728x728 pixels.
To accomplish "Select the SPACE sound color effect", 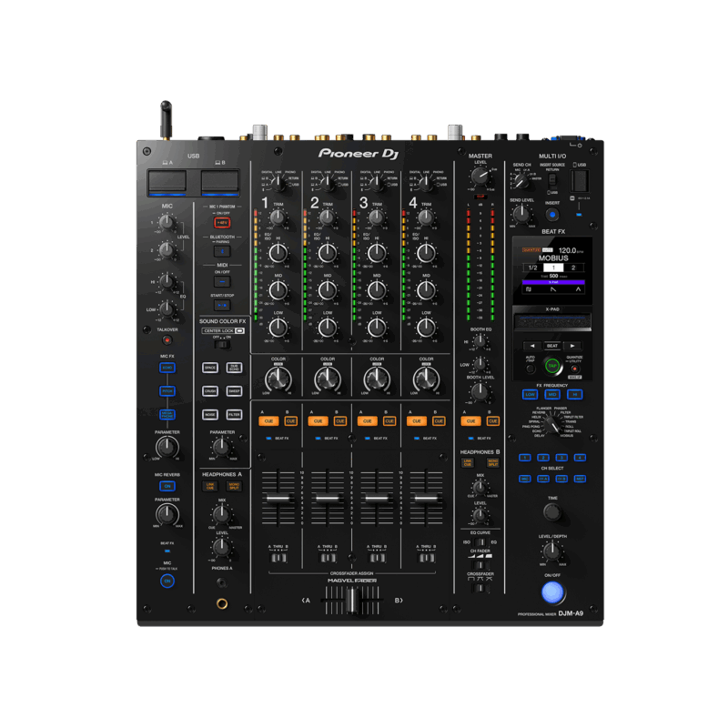I will tap(210, 368).
